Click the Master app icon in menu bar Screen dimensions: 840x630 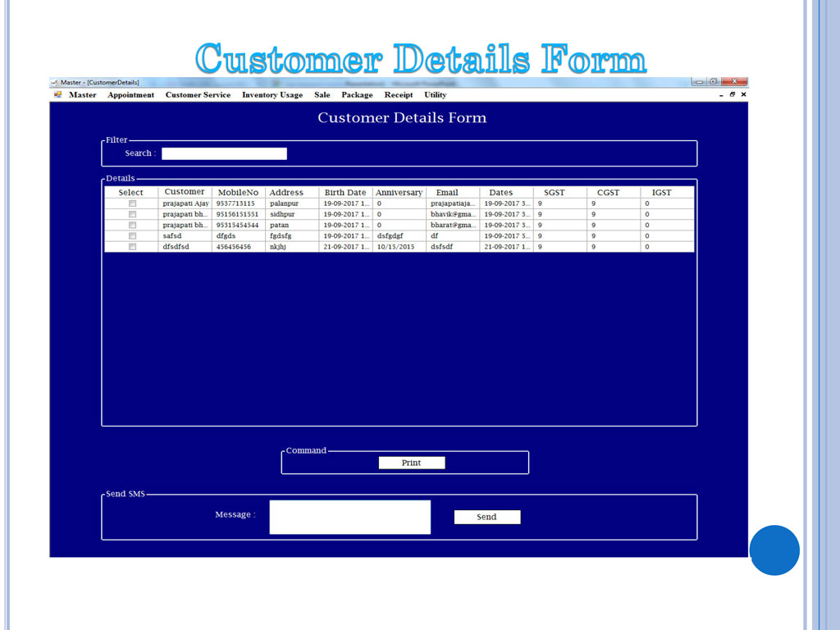click(x=58, y=95)
